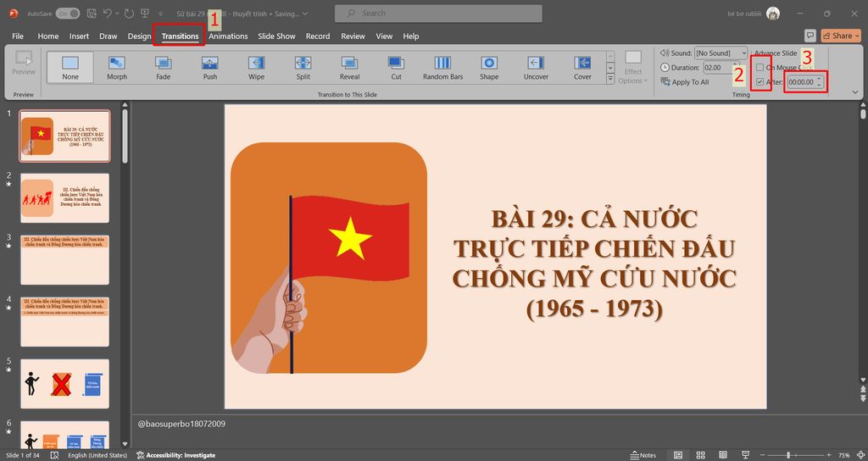Pick the Wipe transition
The image size is (868, 461).
pyautogui.click(x=256, y=68)
